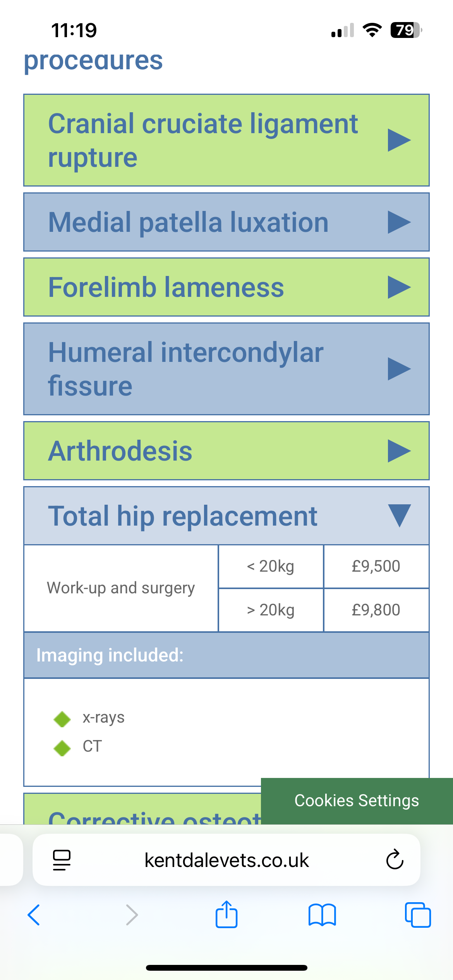Expand Medial patella luxation arrow
The height and width of the screenshot is (980, 453).
click(x=399, y=222)
